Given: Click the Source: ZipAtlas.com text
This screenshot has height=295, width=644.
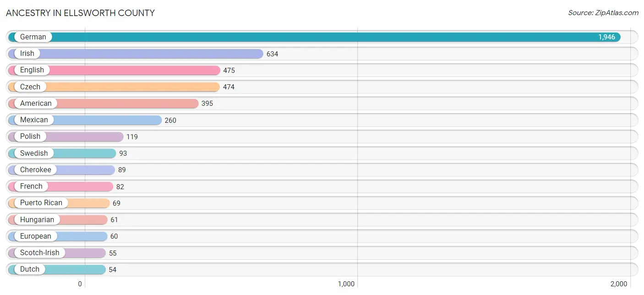Looking at the screenshot, I should coord(603,13).
